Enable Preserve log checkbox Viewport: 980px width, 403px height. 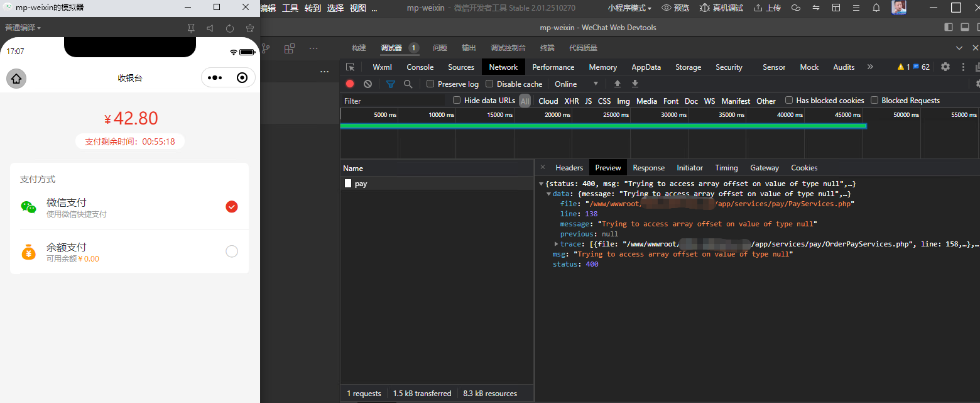point(430,84)
